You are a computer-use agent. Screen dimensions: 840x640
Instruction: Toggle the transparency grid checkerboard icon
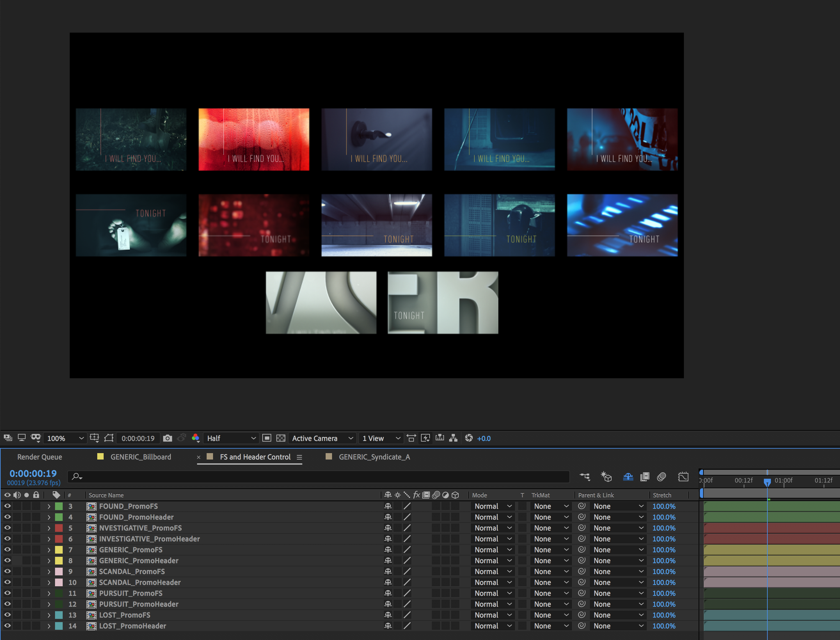click(281, 438)
